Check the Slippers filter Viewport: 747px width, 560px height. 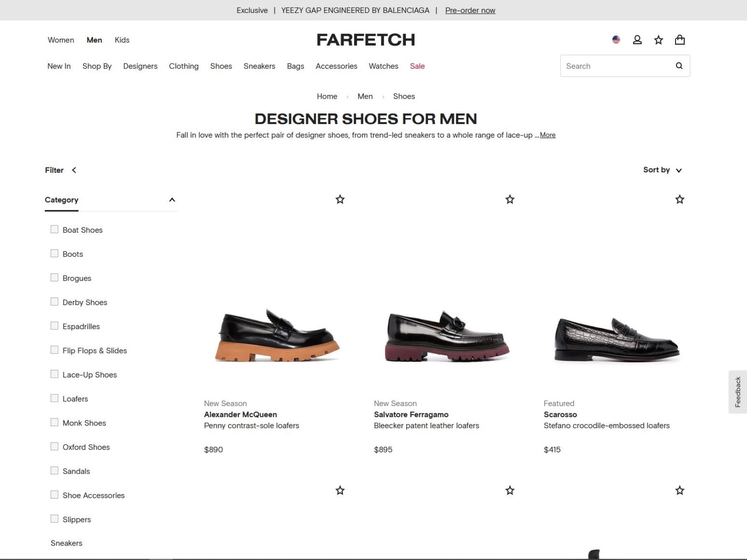[54, 519]
